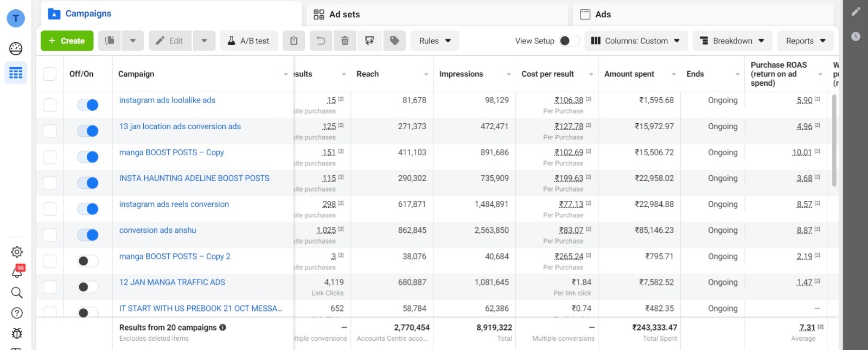The image size is (868, 350).
Task: Expand the Columns: Custom dropdown
Action: pos(635,41)
